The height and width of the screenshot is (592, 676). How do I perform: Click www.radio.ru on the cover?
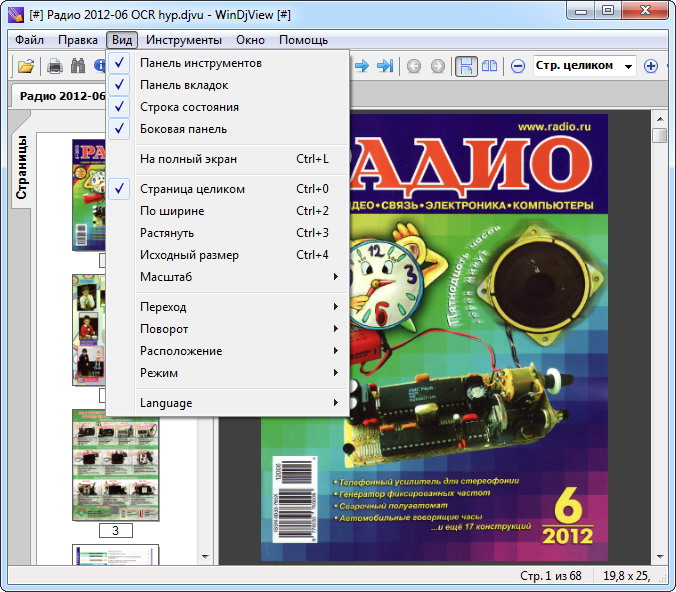(554, 127)
